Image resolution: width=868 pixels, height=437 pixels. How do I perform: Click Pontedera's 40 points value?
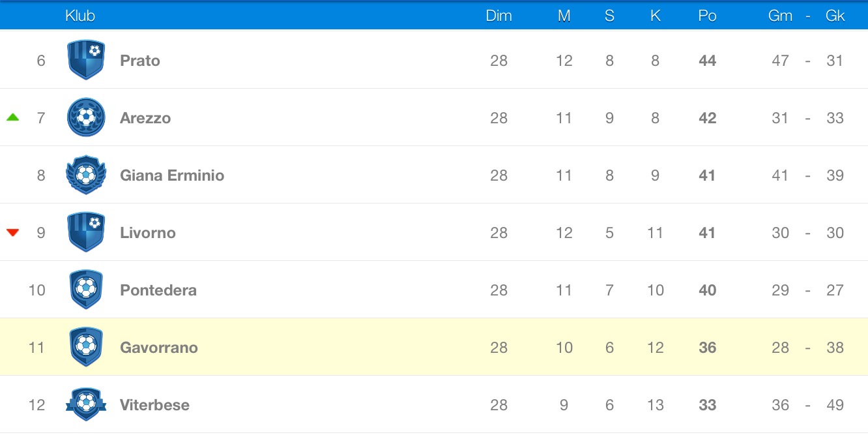pyautogui.click(x=707, y=290)
